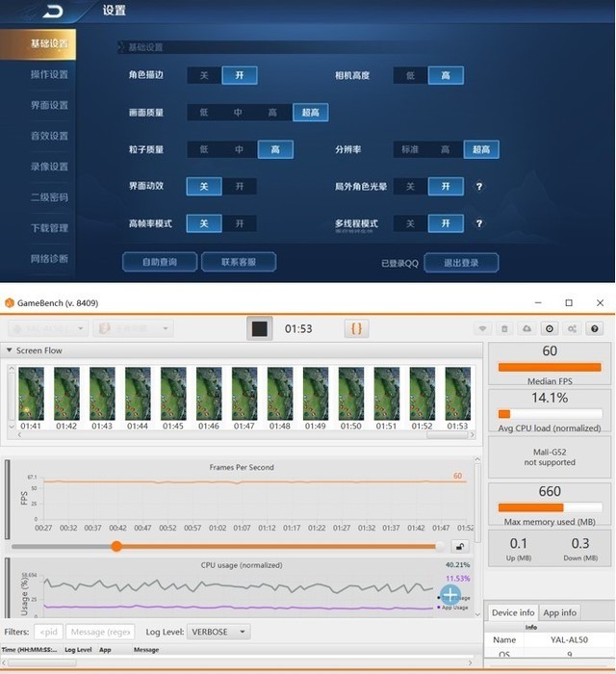Set 角色描边 to 关
Viewport: 616px width, 674px height.
click(x=204, y=75)
